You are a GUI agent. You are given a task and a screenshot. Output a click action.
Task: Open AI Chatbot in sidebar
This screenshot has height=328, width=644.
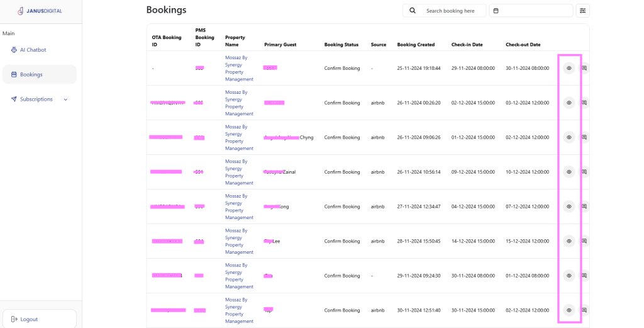(33, 50)
